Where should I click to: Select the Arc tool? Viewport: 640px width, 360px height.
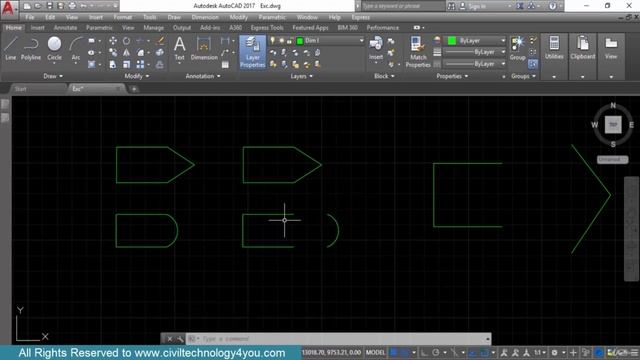(76, 49)
